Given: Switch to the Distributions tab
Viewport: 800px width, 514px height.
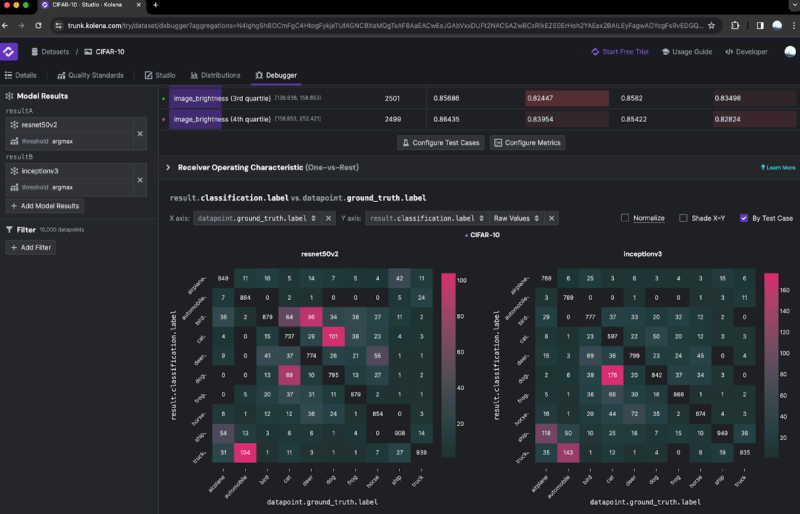Looking at the screenshot, I should pos(214,75).
